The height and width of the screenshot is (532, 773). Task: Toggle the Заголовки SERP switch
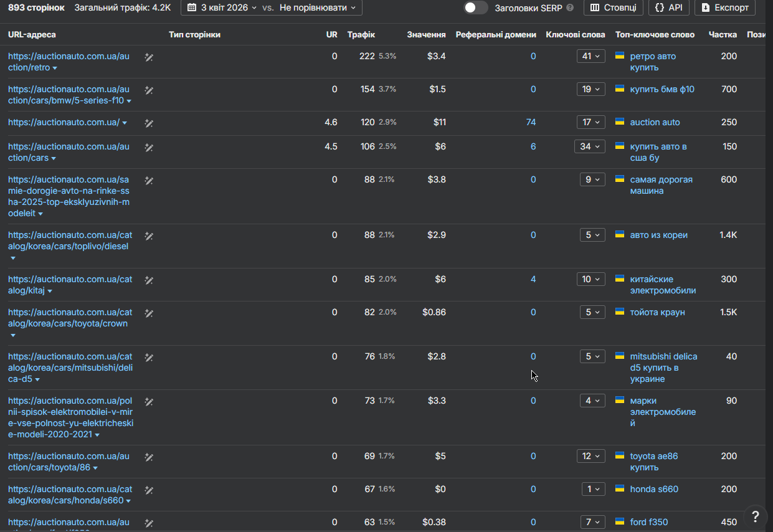click(x=476, y=7)
